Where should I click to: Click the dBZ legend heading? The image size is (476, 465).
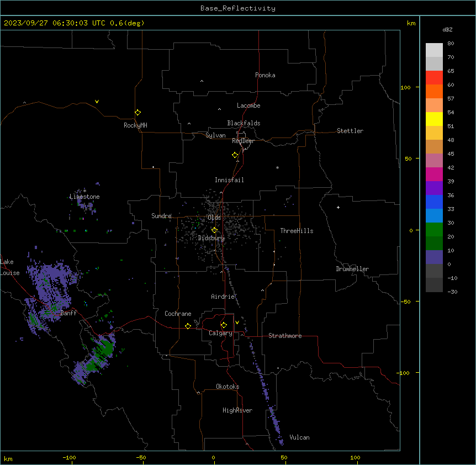tap(447, 30)
